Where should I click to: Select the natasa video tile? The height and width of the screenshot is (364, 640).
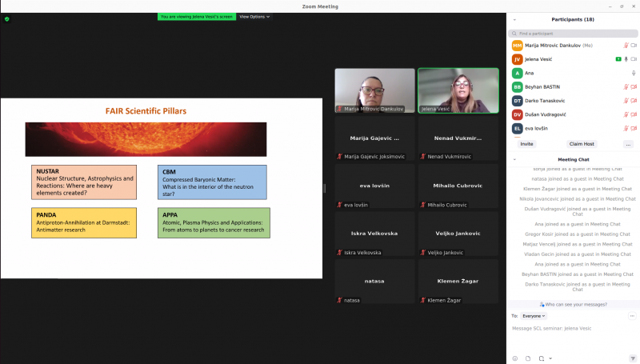click(374, 282)
